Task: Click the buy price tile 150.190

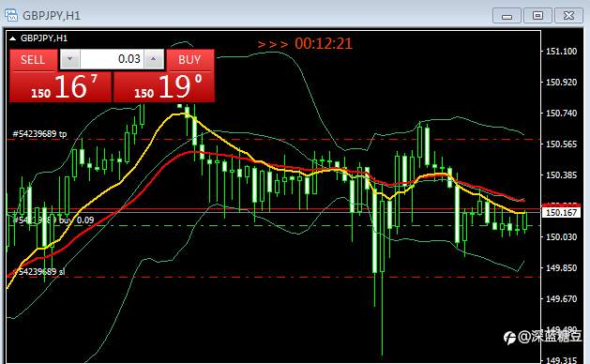Action: [164, 86]
